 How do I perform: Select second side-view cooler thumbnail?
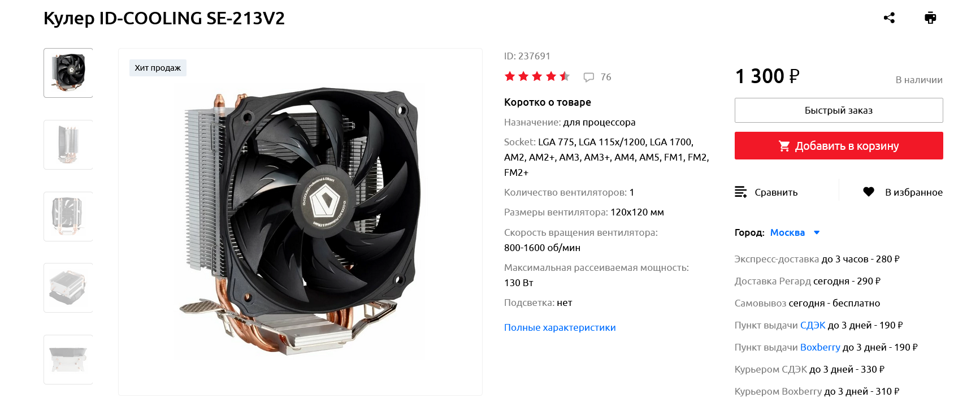(x=68, y=145)
